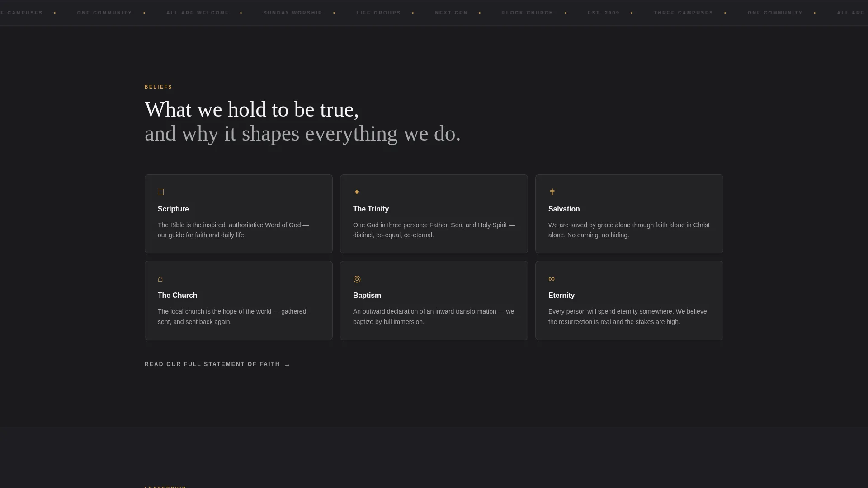The width and height of the screenshot is (868, 488).
Task: Click the Baptism circle icon
Action: 357,279
